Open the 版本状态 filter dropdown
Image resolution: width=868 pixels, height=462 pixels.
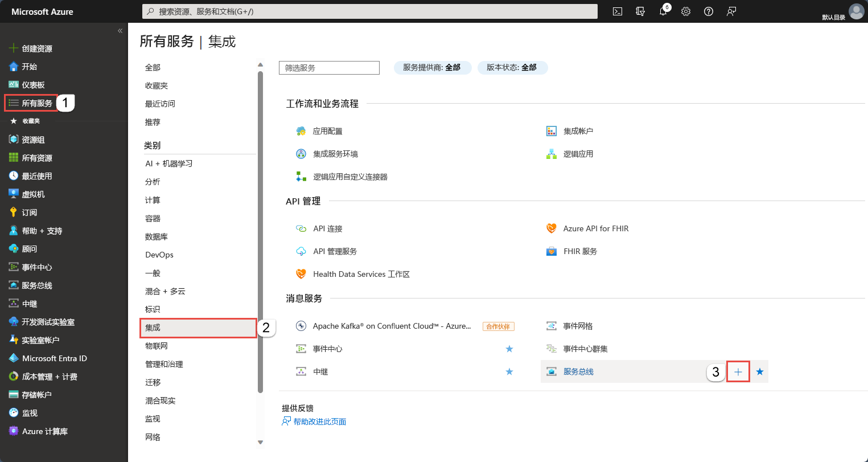tap(512, 68)
